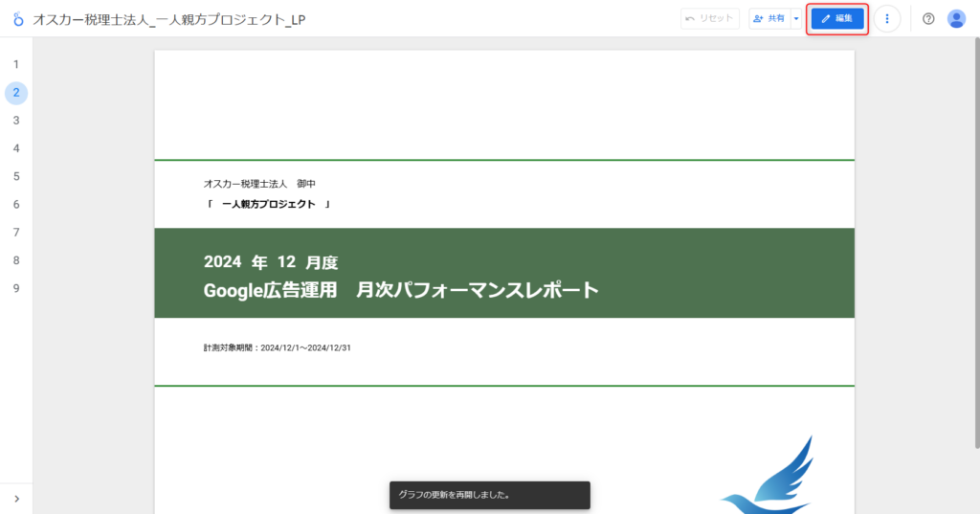Screen dimensions: 980x514
Task: Jump to page 4 in sidebar
Action: (x=16, y=148)
